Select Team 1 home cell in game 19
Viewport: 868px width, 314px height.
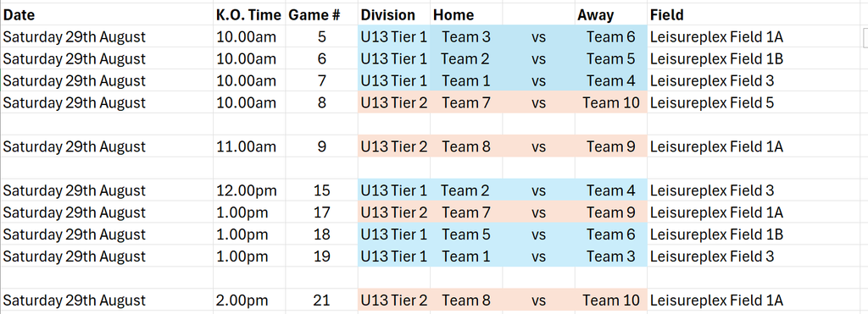point(466,256)
